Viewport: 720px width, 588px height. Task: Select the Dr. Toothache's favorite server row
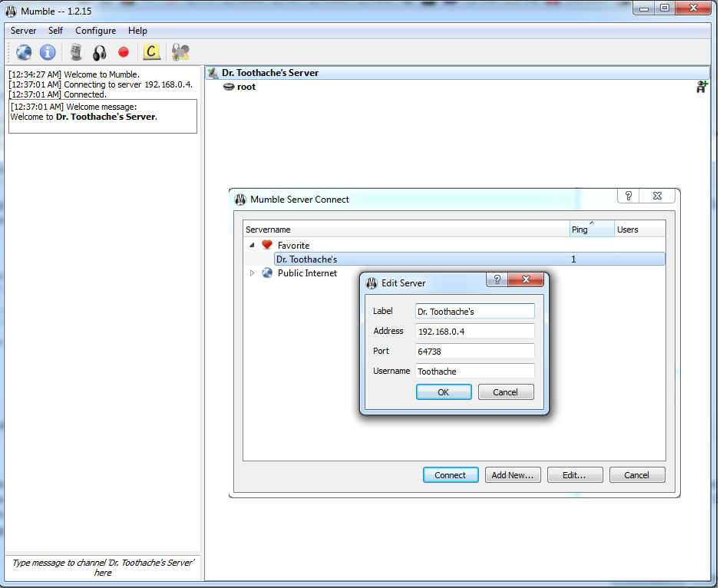pos(469,259)
